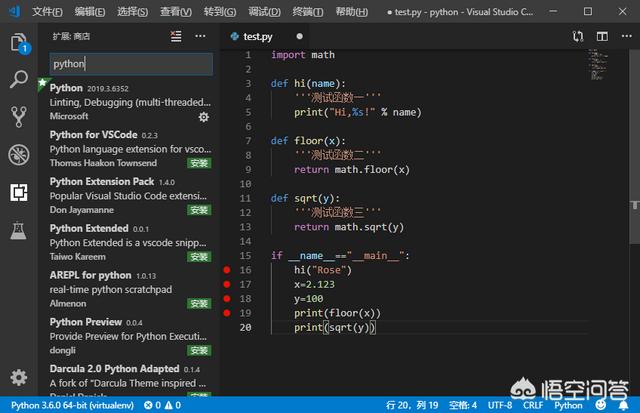Change CRLF line ending
This screenshot has height=413, width=640.
click(x=533, y=405)
